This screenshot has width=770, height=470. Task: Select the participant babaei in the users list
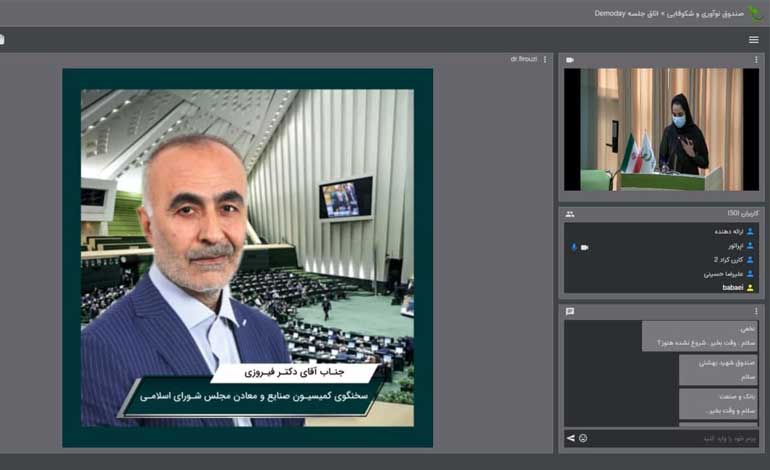click(x=733, y=287)
